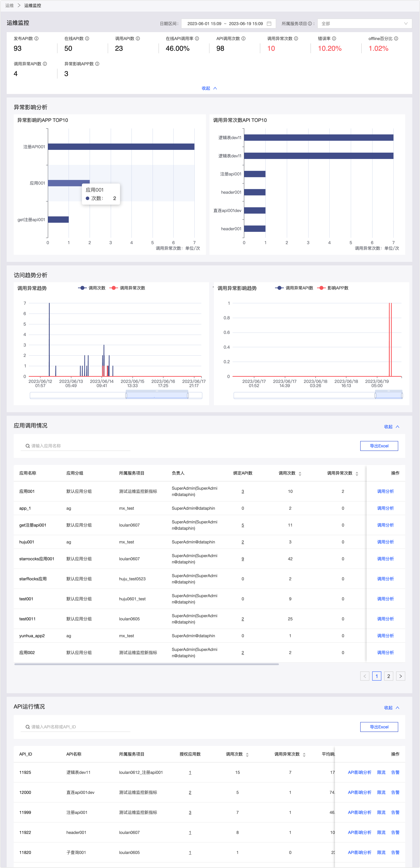Collapse the API运行情况 section
This screenshot has width=420, height=868.
[392, 708]
